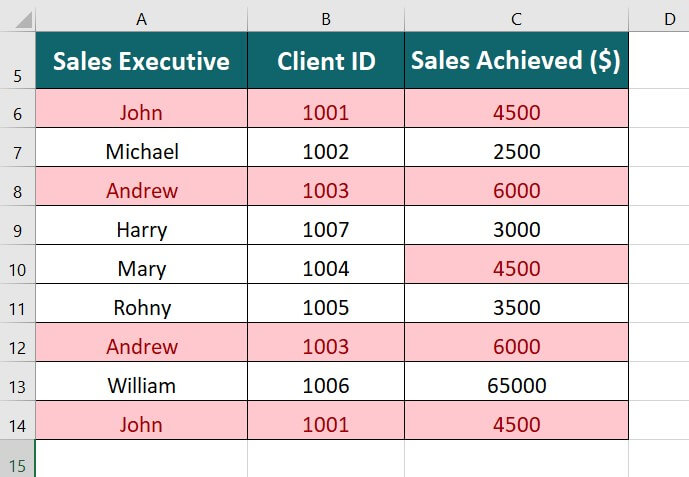
Task: Select the cell containing Michael
Action: 141,152
